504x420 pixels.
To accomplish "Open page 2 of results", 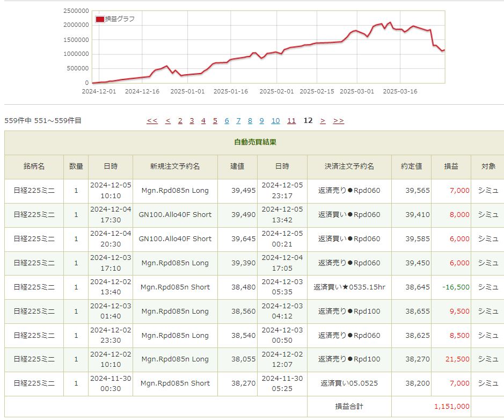I will [180, 121].
